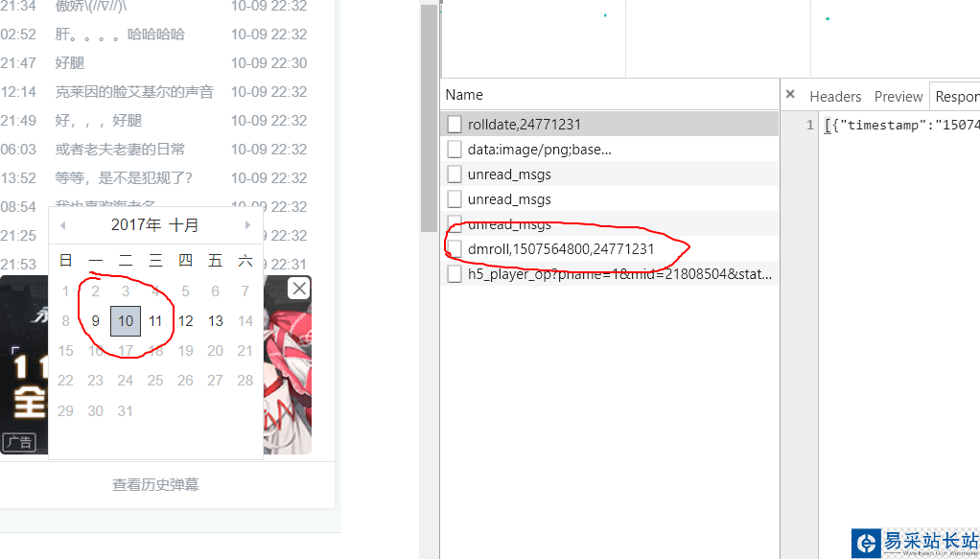
Task: Go to next month in calendar
Action: tap(247, 225)
